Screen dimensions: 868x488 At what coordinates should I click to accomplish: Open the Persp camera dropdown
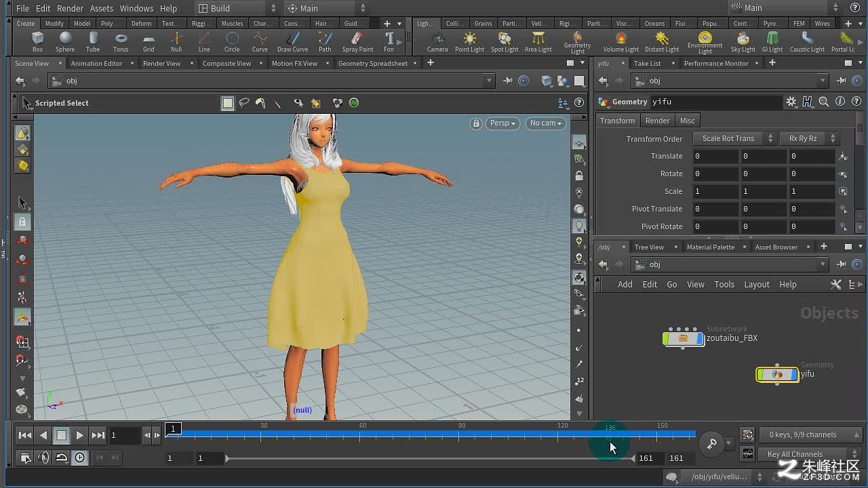[502, 123]
